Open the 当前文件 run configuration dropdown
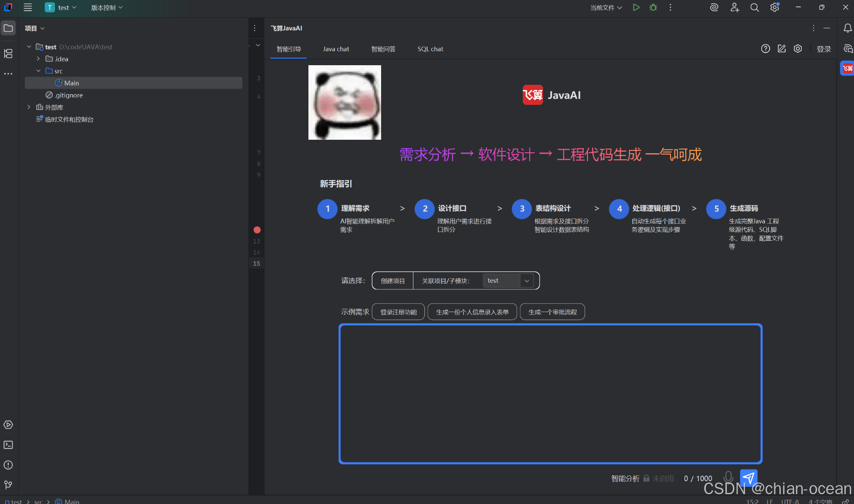854x504 pixels. click(x=606, y=7)
